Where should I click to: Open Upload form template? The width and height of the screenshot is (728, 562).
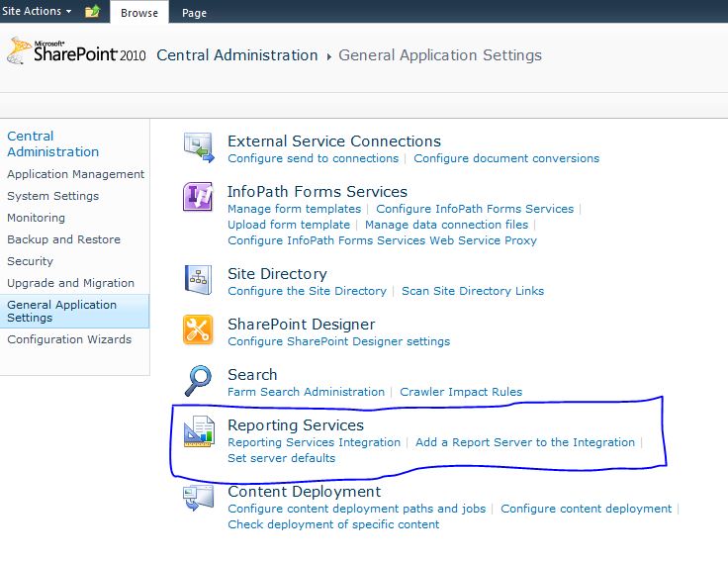[x=289, y=225]
